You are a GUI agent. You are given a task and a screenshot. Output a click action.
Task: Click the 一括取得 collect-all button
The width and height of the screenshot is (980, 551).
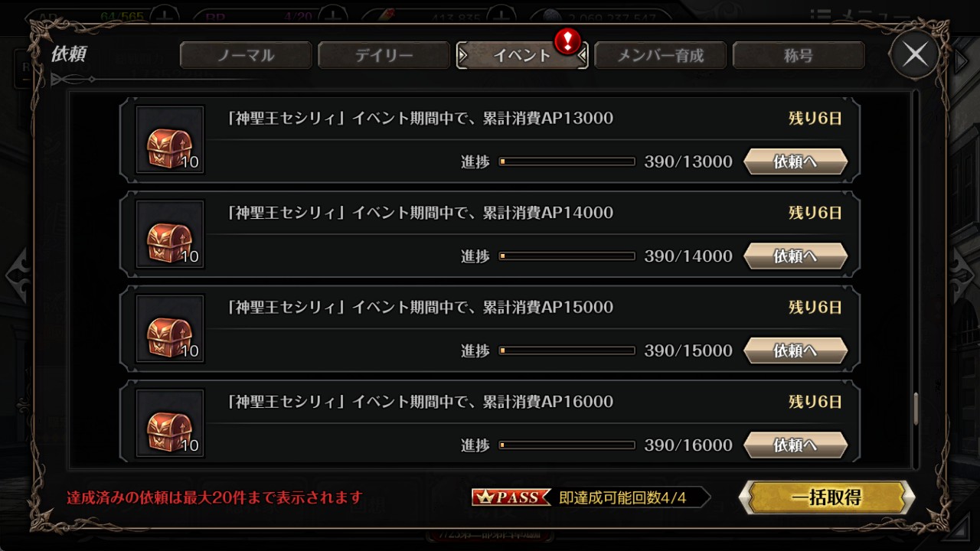point(827,497)
